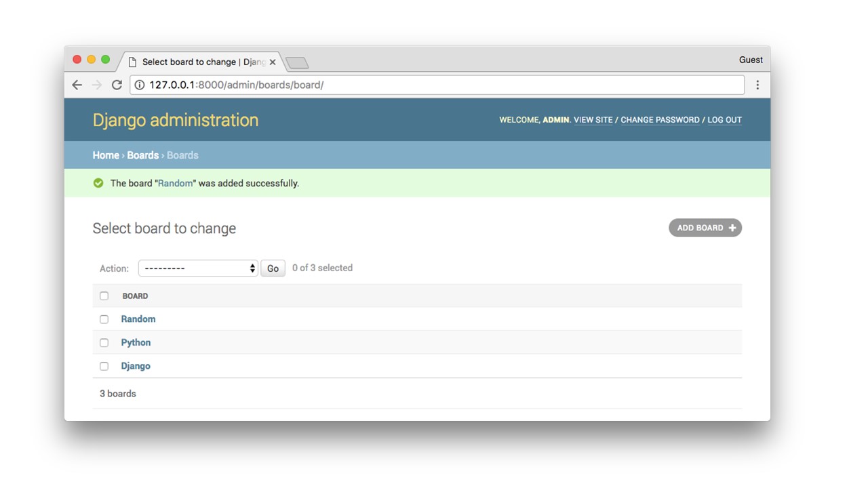Go back using the browser back arrow
Image resolution: width=868 pixels, height=488 pixels.
[77, 85]
